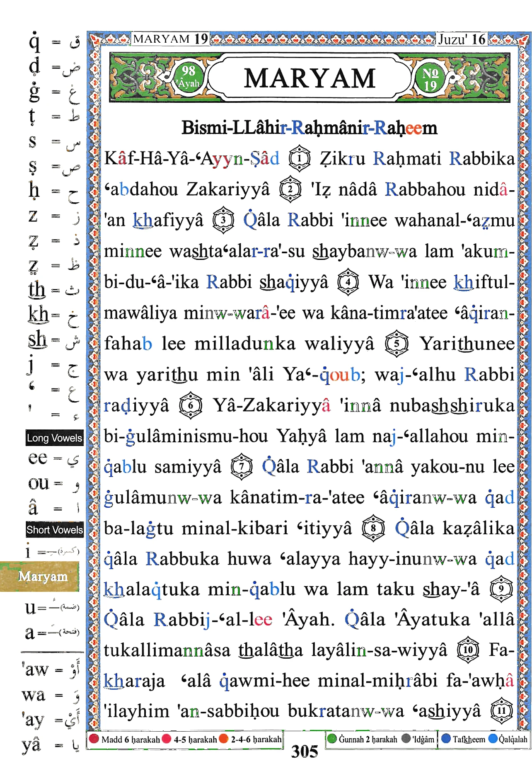
Task: Click the red Madd 6 harakah dot
Action: [94, 739]
